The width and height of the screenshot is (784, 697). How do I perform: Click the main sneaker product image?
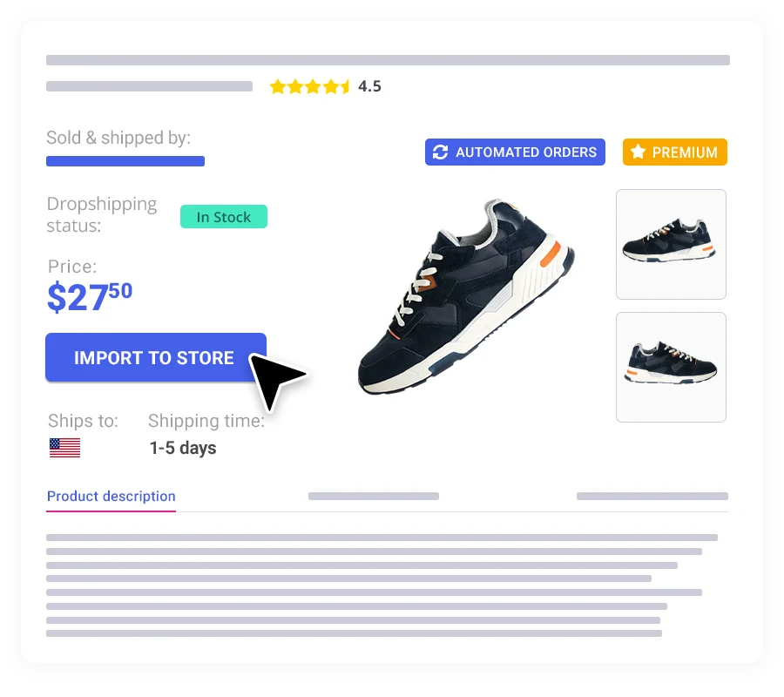tap(466, 296)
